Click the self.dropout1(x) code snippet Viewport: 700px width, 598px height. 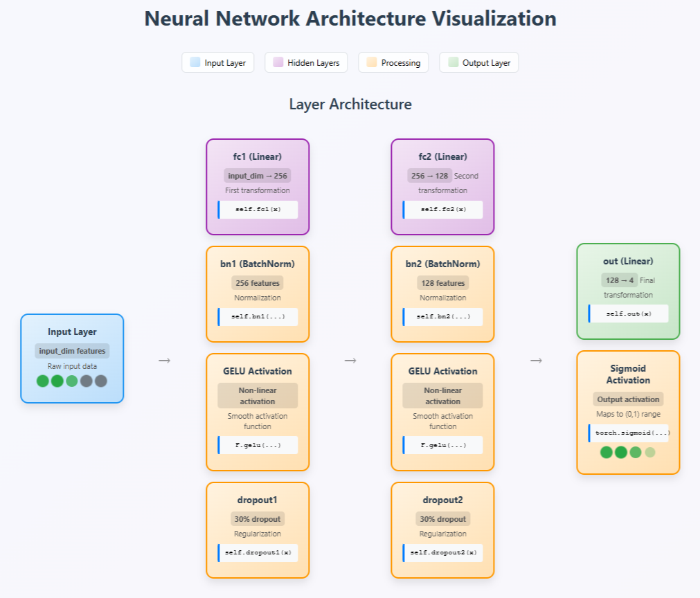tap(258, 553)
